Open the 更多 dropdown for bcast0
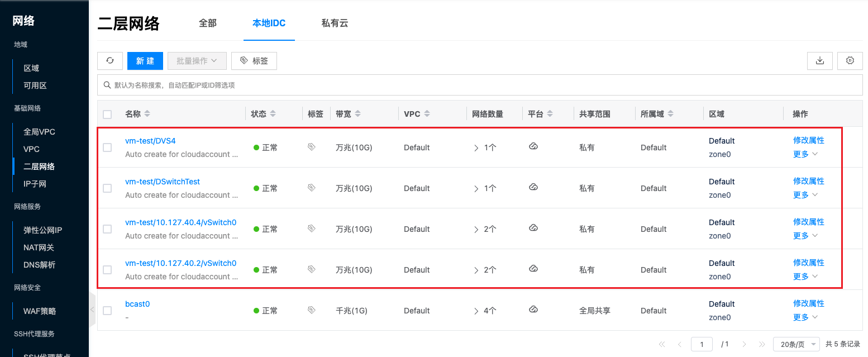This screenshot has height=357, width=868. tap(805, 317)
